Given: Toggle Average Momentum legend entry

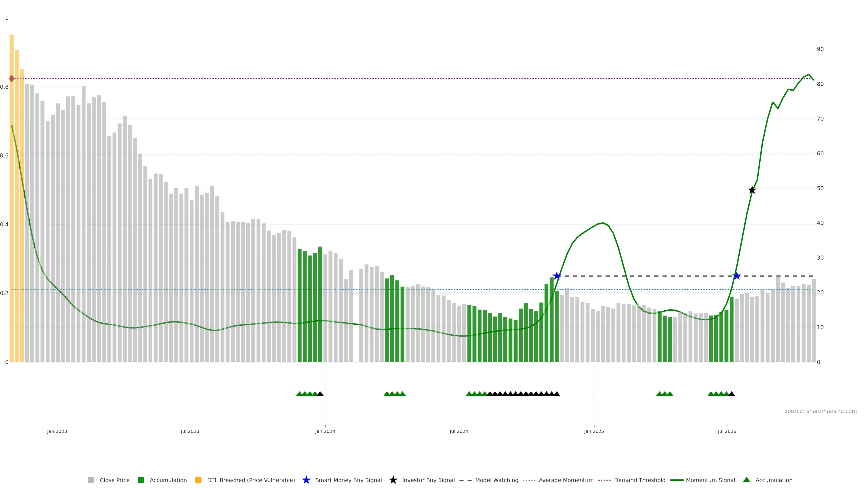Looking at the screenshot, I should [566, 480].
